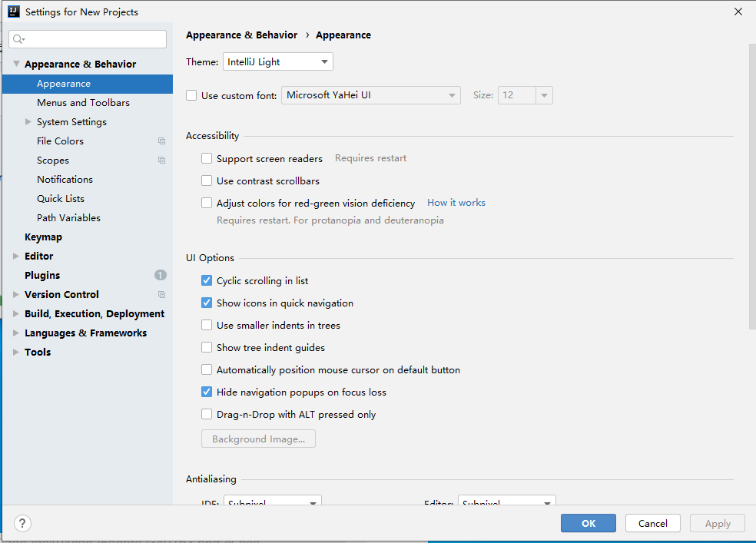Collapse the Appearance & Behavior tree node
This screenshot has width=756, height=543.
point(16,64)
